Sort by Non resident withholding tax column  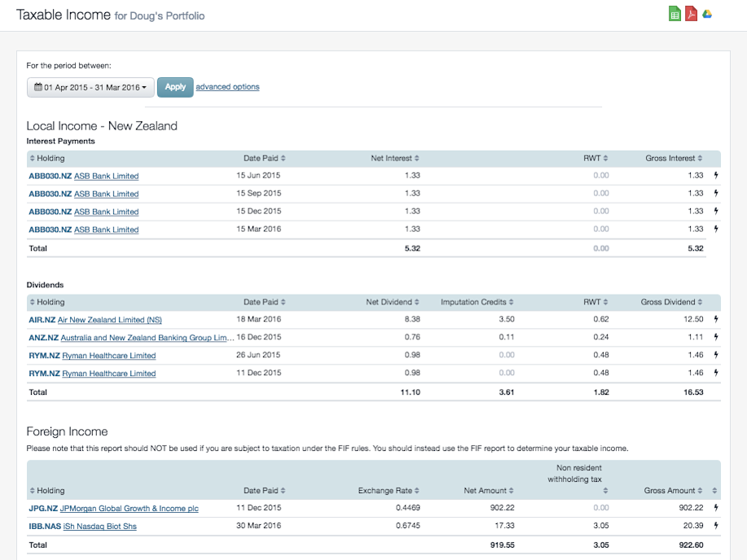pyautogui.click(x=578, y=479)
